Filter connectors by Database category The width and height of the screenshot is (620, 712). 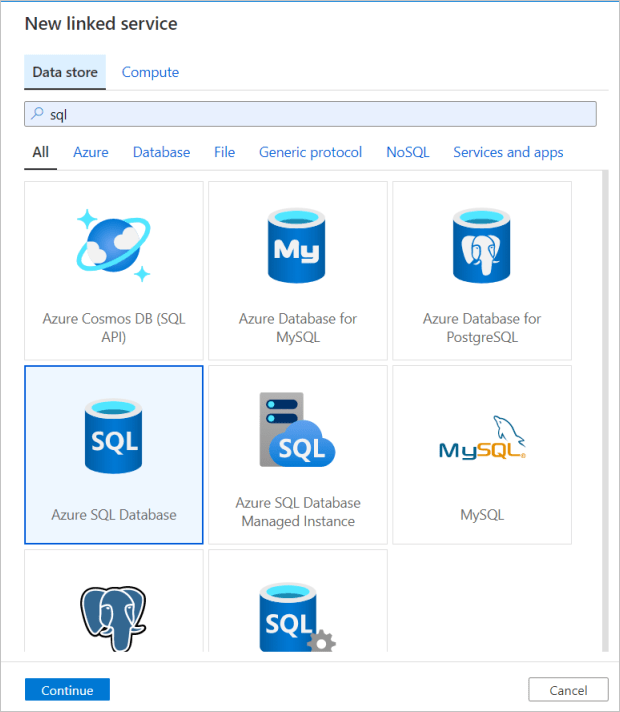[161, 152]
